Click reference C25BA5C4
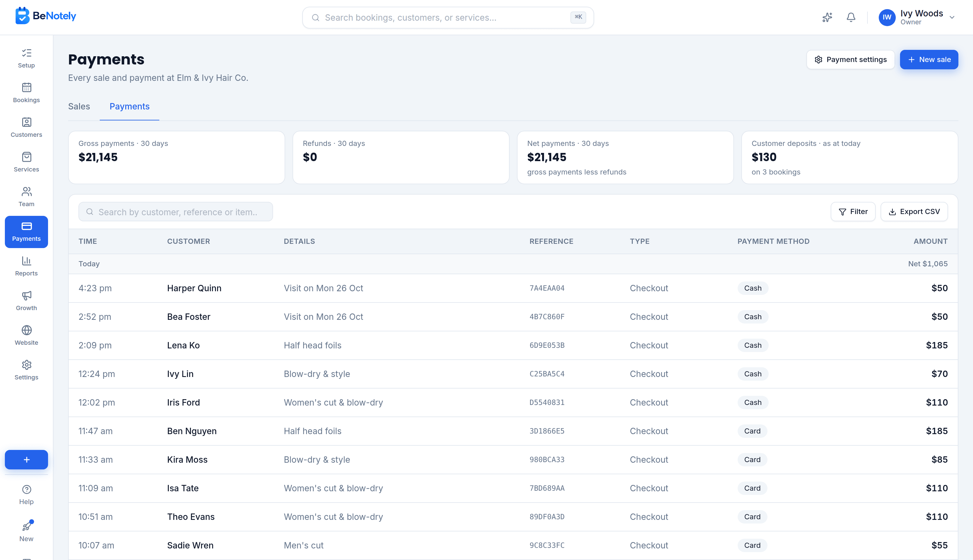Viewport: 973px width, 560px height. coord(546,374)
